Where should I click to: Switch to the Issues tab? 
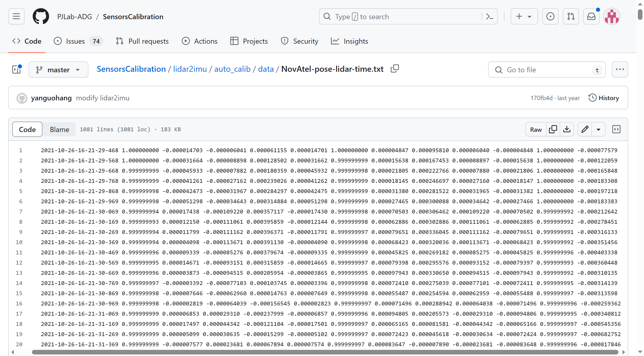click(x=75, y=41)
